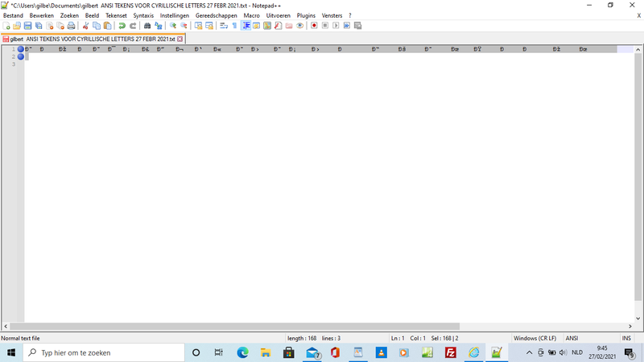The image size is (644, 362).
Task: Open the Gereedschappen menu
Action: pos(217,15)
